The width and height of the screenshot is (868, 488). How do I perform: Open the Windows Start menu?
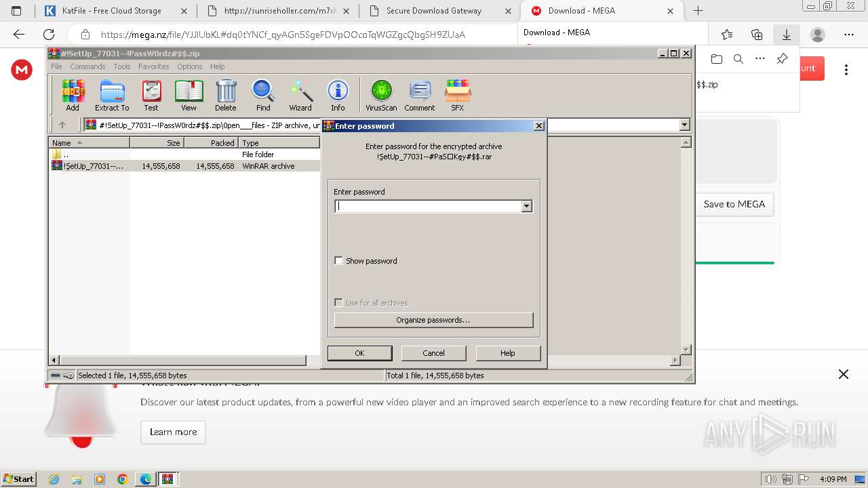tap(19, 479)
